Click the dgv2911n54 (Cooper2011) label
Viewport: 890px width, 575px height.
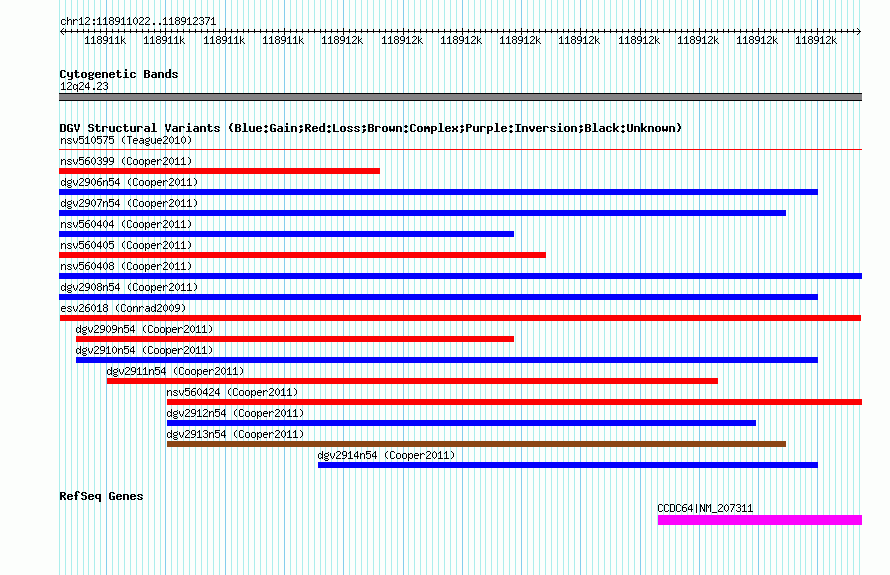coord(175,371)
